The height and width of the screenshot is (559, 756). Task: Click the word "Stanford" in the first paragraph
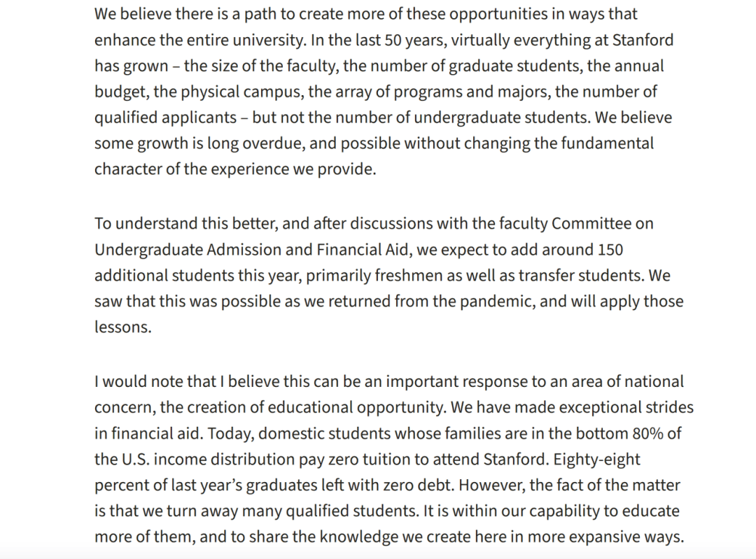pos(643,40)
